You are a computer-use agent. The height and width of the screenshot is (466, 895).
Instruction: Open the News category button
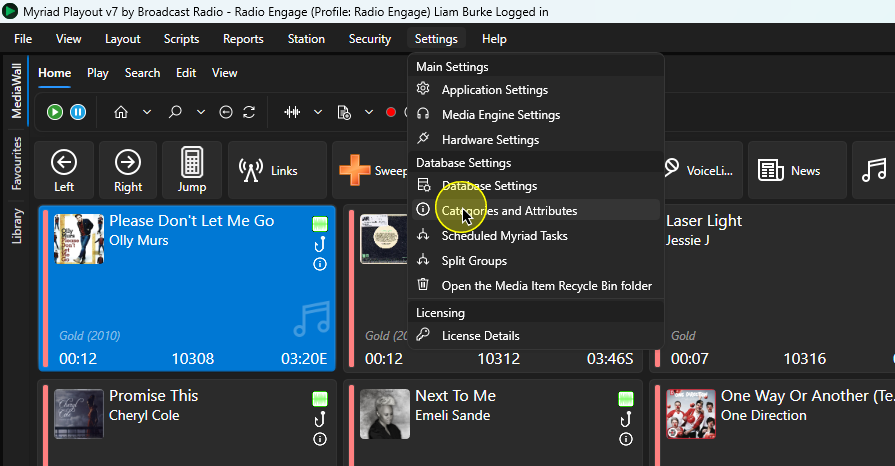(x=789, y=170)
